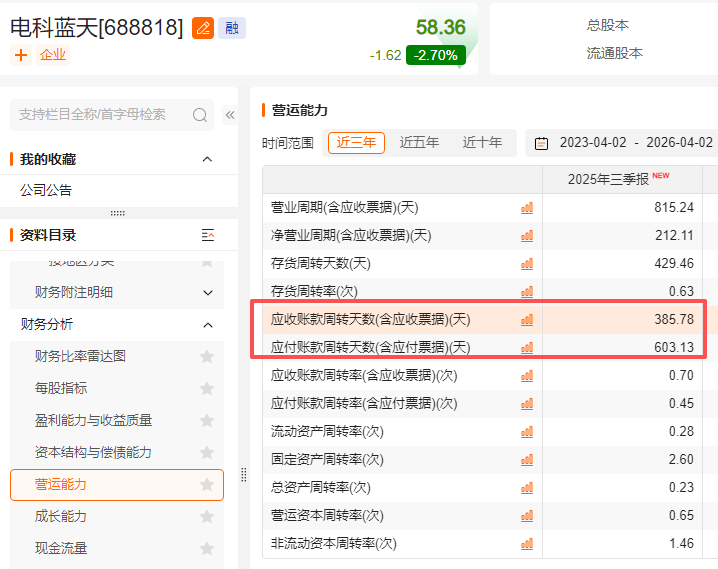Screen dimensions: 718x569
Task: Click the orange plus icon under stock name
Action: 21,55
